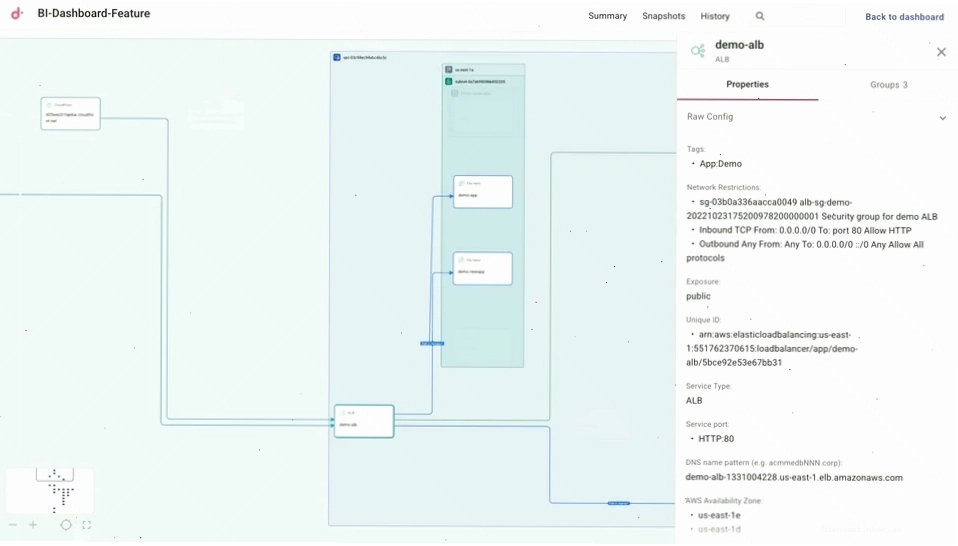Open the Summary view

point(607,16)
